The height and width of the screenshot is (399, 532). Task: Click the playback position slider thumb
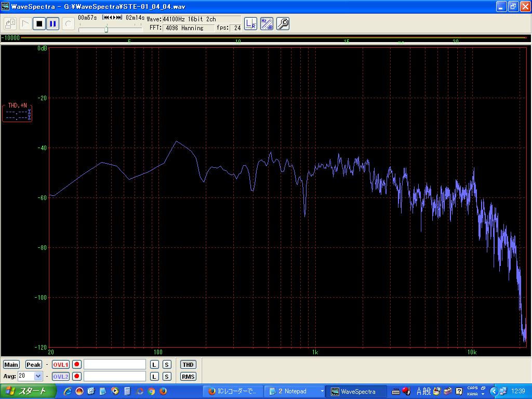(x=106, y=30)
